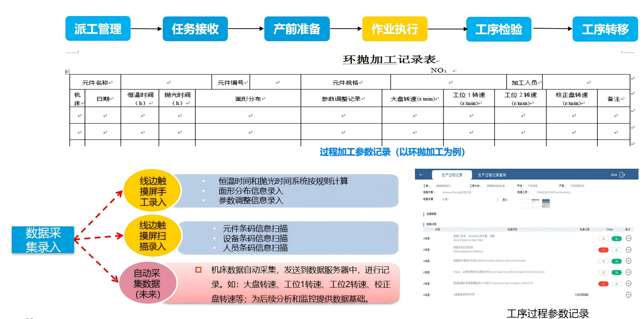Open the Table move handle above 元件名称
The image size is (644, 319).
click(67, 72)
